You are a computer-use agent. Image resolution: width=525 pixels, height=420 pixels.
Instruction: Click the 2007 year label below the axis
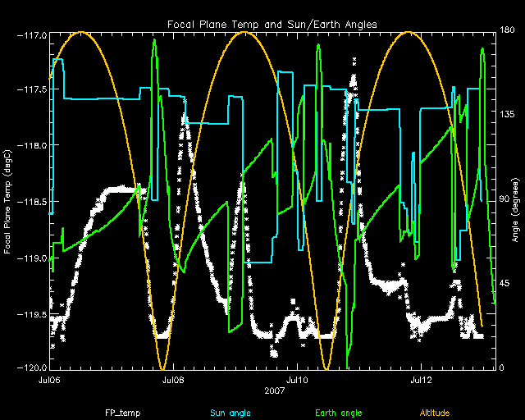click(x=275, y=391)
